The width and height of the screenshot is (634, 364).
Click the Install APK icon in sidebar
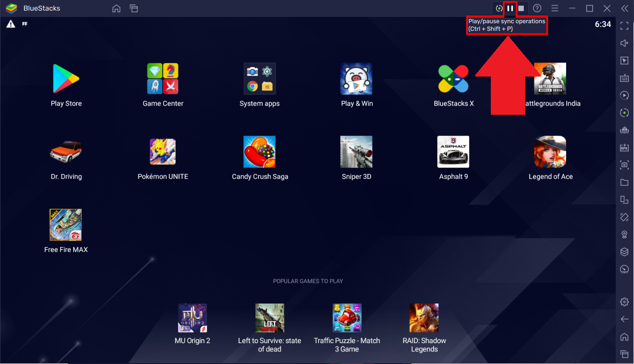pyautogui.click(x=624, y=147)
